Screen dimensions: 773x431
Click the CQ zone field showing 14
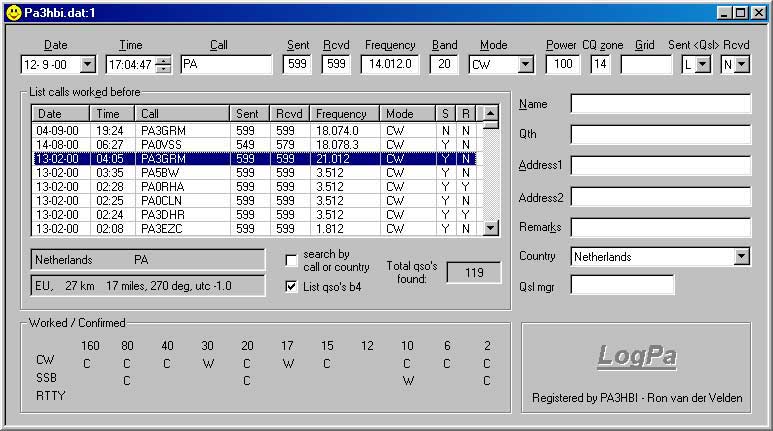[600, 64]
